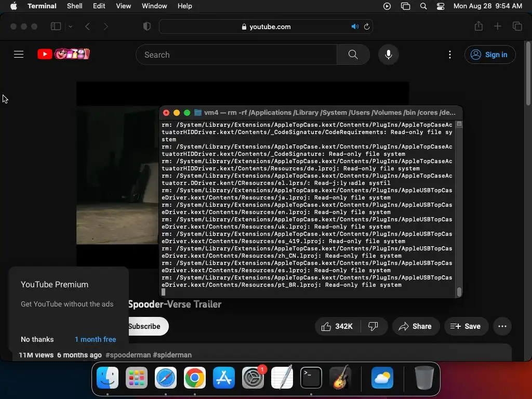
Task: Click the Terminal split pane button
Action: pos(459,124)
